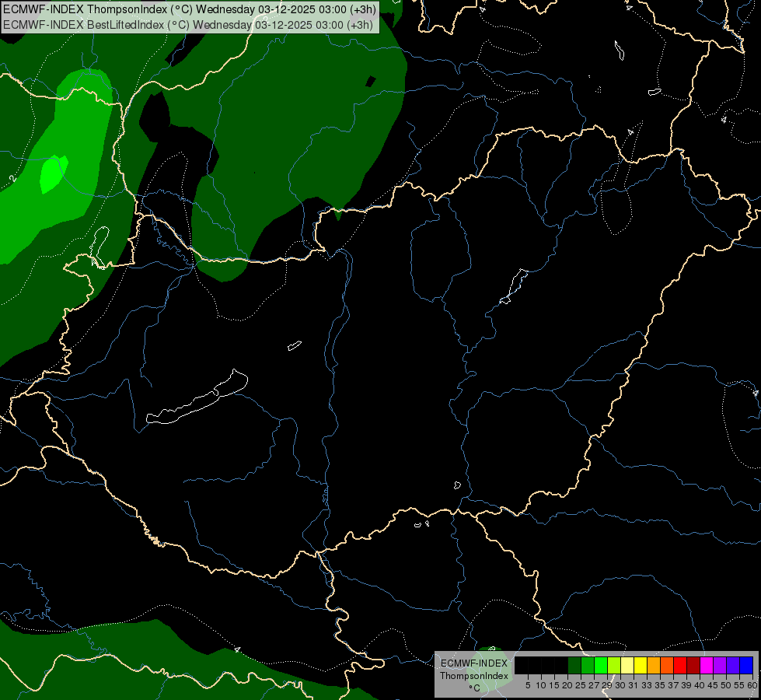This screenshot has height=700, width=761.
Task: Click the legend tick value '15'
Action: click(x=554, y=685)
